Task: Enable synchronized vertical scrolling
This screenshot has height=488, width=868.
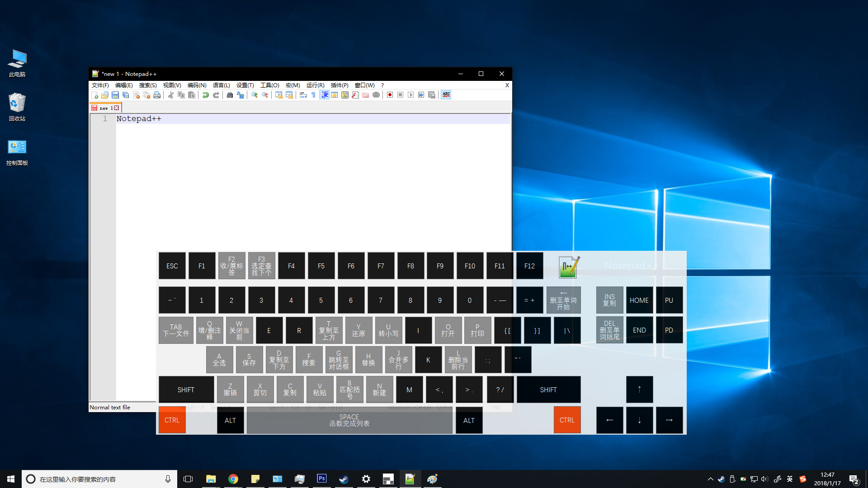Action: click(279, 95)
